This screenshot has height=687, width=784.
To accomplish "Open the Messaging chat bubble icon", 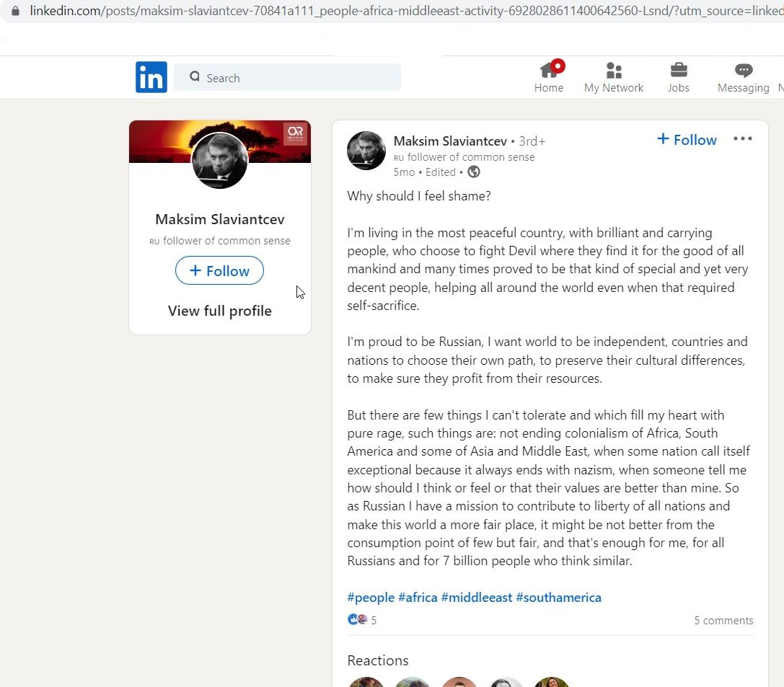I will click(744, 71).
